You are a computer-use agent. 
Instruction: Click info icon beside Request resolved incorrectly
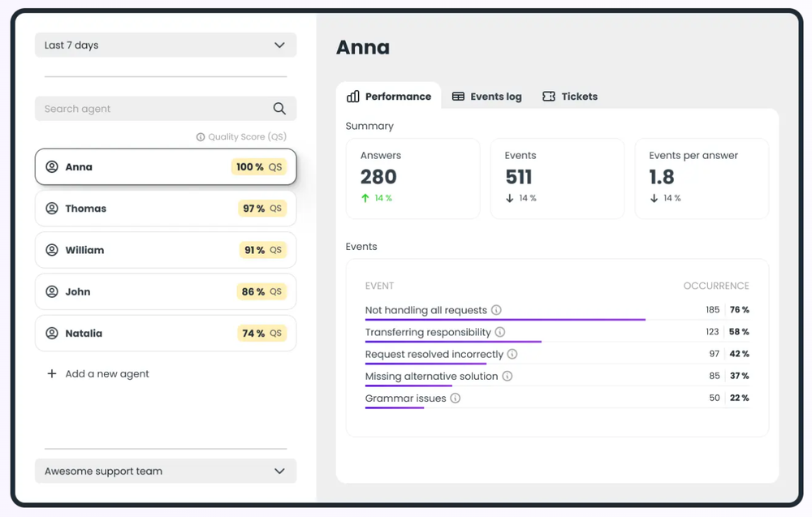pos(512,354)
